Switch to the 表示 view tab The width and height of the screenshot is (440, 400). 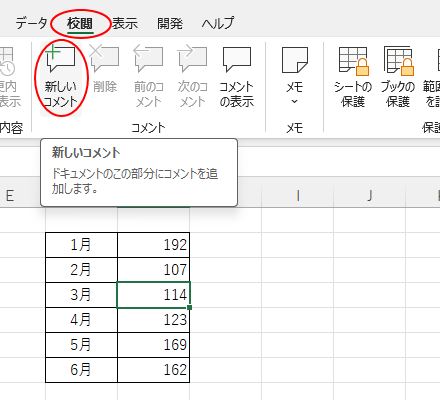tap(125, 23)
